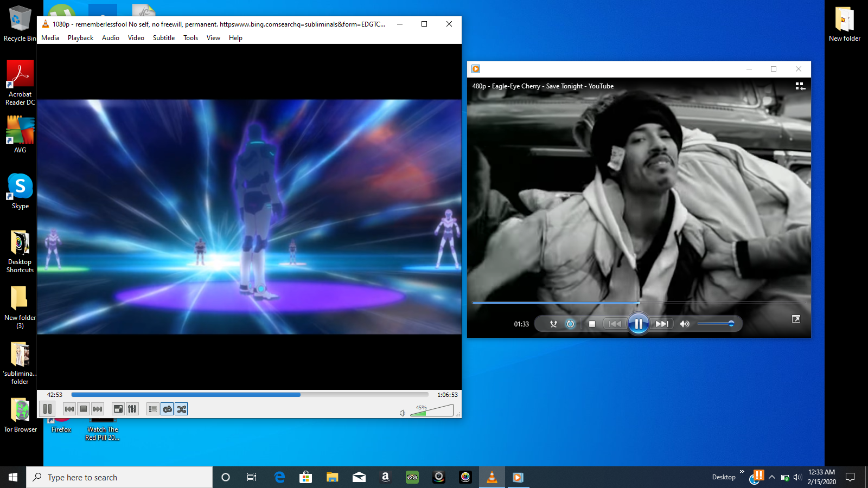Expand the Desktop toolbar chevron
868x488 pixels.
(x=742, y=472)
